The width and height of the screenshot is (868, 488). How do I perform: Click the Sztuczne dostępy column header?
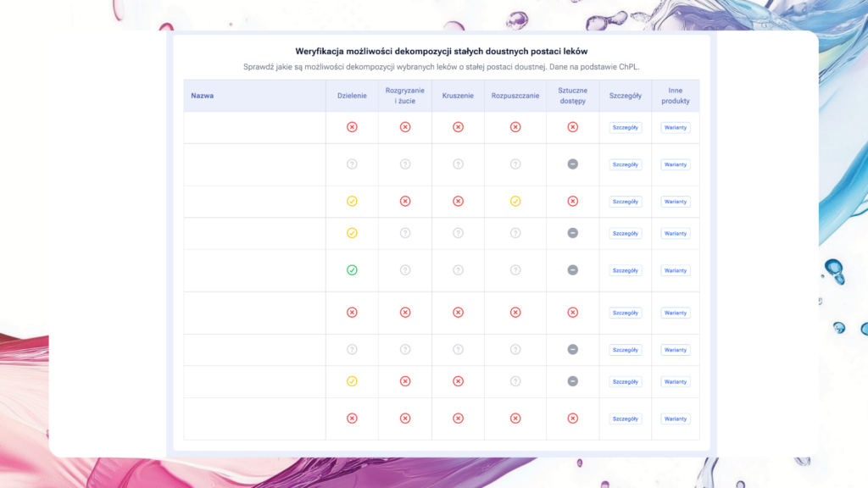tap(572, 96)
